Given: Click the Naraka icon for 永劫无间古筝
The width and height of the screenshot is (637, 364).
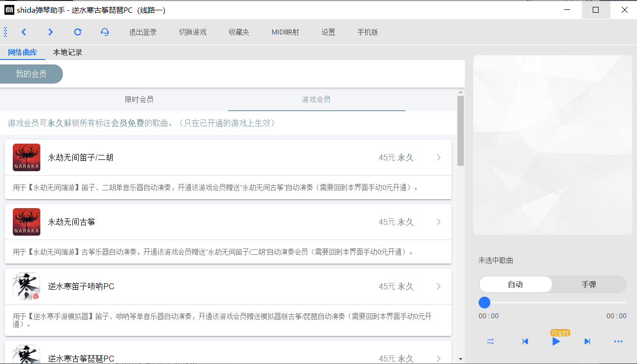Looking at the screenshot, I should pos(27,222).
